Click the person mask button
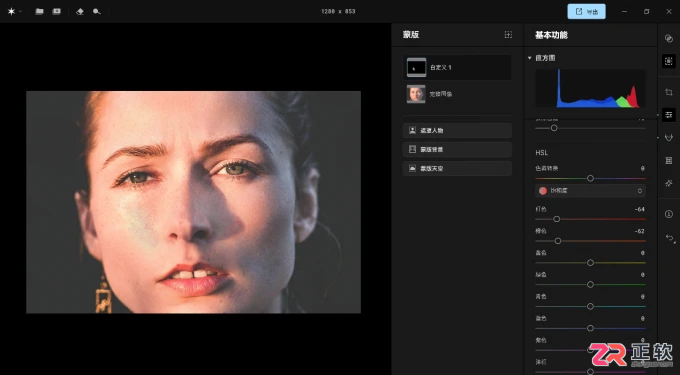Screen dimensions: 680x375 [x=457, y=130]
